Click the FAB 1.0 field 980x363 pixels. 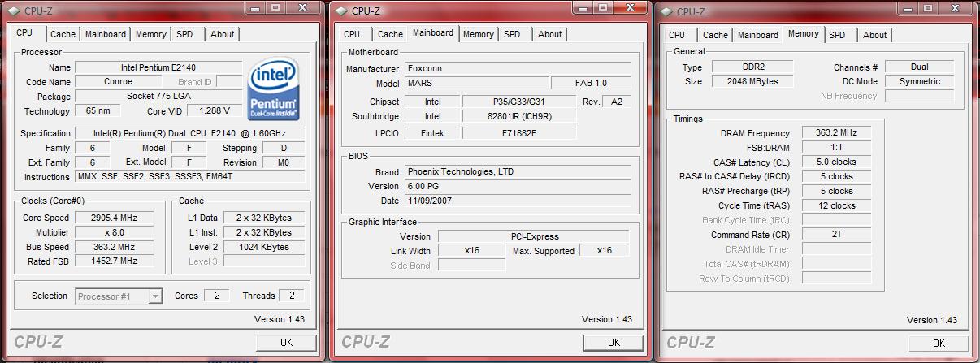click(x=591, y=83)
